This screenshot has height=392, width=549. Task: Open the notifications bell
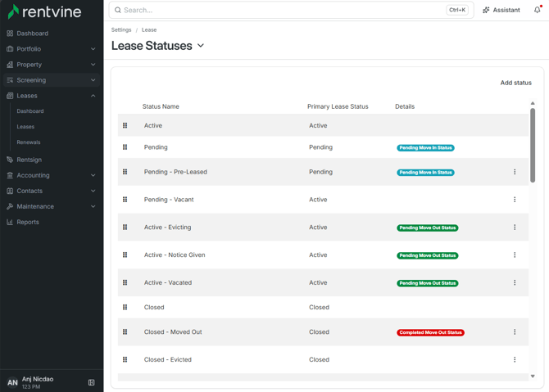(538, 10)
